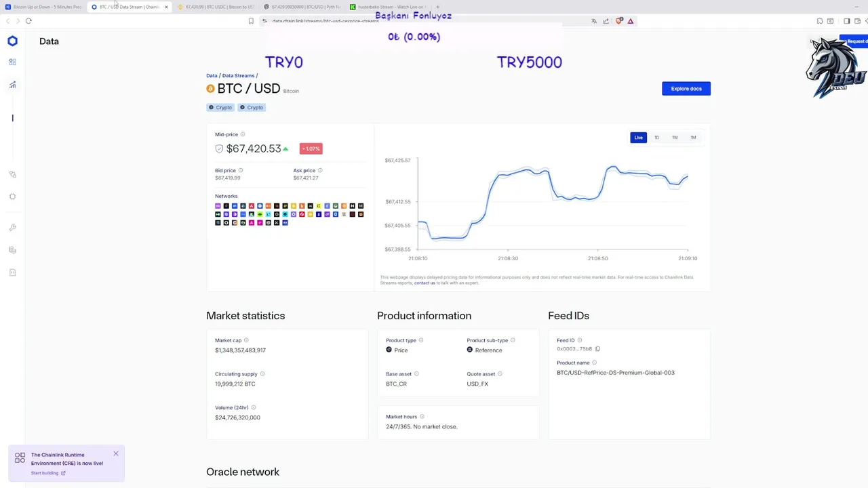Click the $1,348,357,483,917 market cap value
The width and height of the screenshot is (868, 488).
[x=240, y=350]
